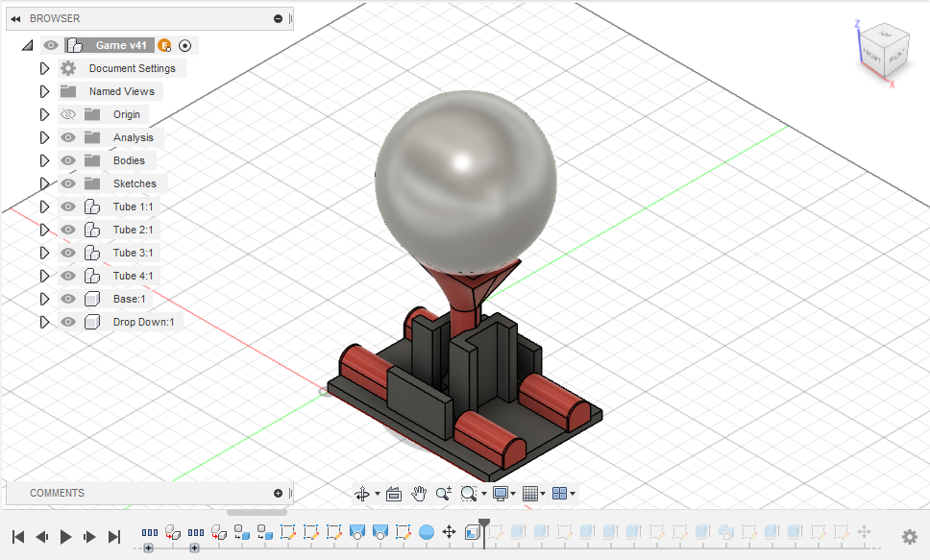Expand the Sketches folder
This screenshot has height=560, width=930.
[x=43, y=183]
